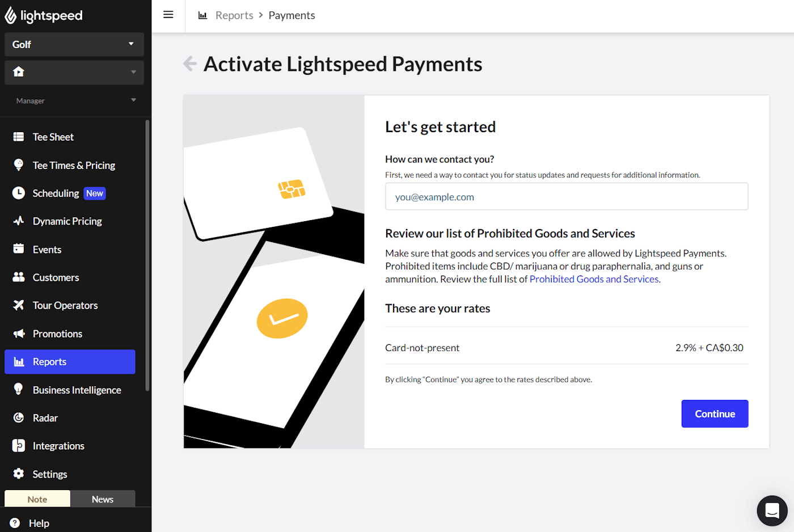
Task: Open Tour Operators page
Action: click(70, 305)
